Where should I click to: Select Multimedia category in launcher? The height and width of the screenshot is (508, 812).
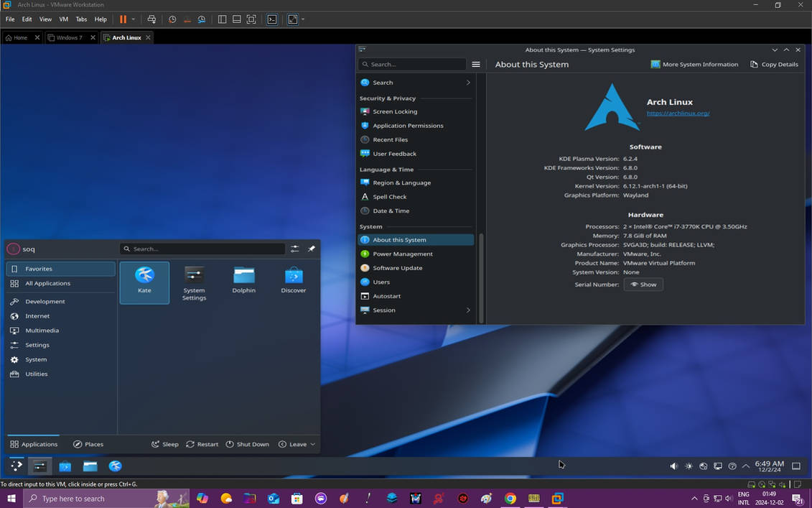[x=61, y=331]
